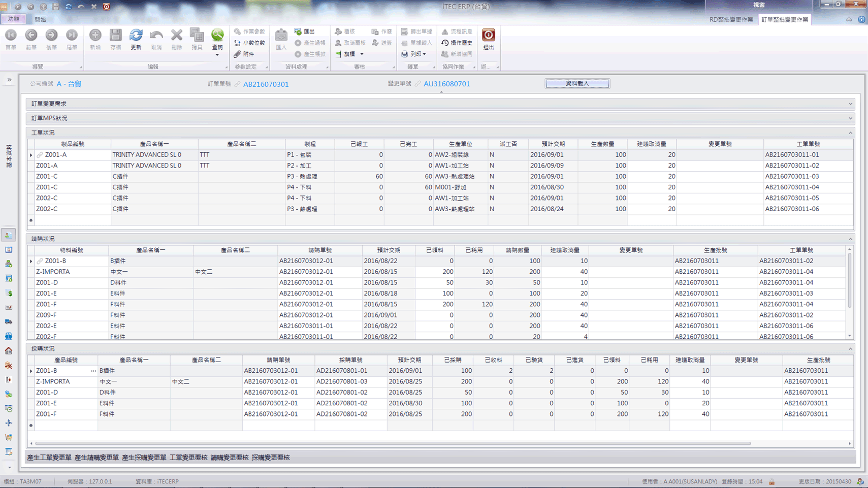This screenshot has height=488, width=868.
Task: Expand the 訂單變更需求 section
Action: [x=850, y=104]
